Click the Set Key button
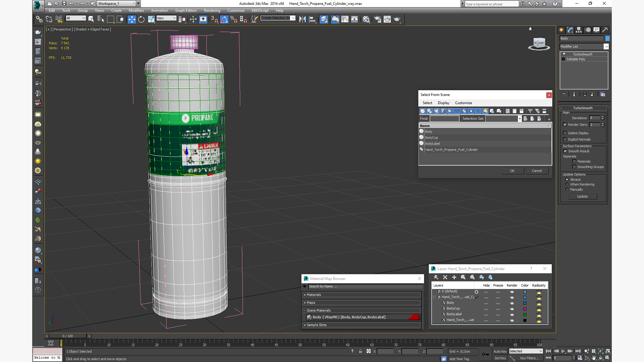Image resolution: width=644 pixels, height=362 pixels. pos(500,358)
